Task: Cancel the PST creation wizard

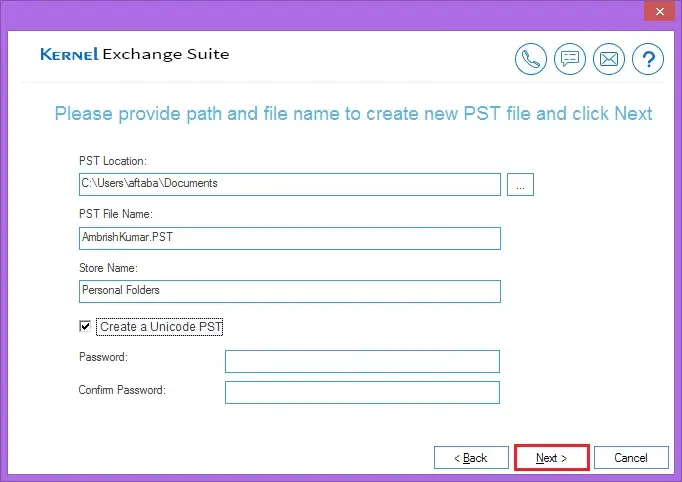Action: point(631,458)
